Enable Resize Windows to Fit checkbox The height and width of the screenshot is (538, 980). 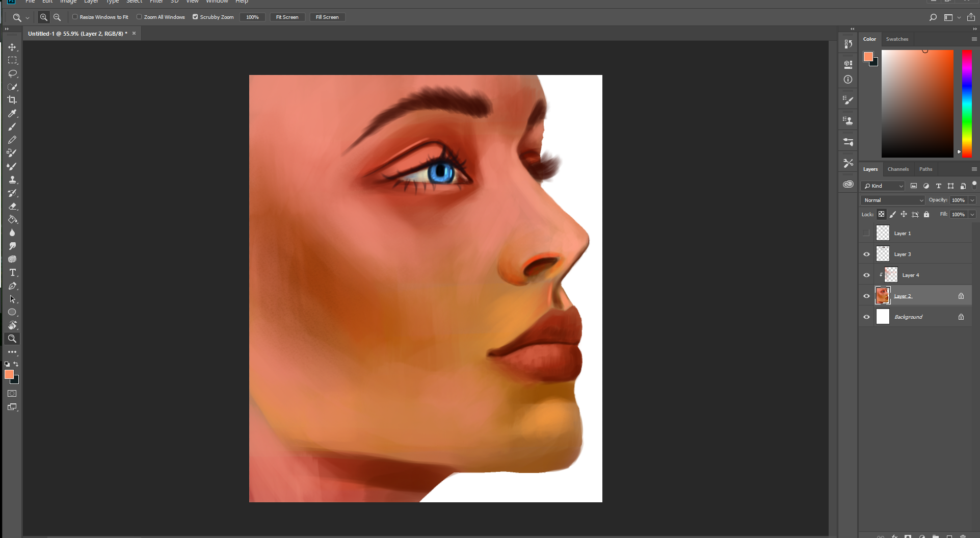click(75, 17)
